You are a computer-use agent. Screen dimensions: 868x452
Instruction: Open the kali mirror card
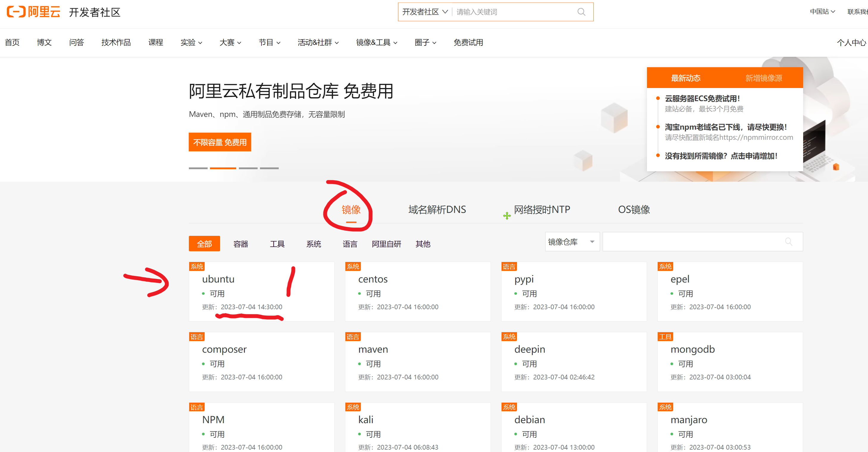(x=417, y=428)
